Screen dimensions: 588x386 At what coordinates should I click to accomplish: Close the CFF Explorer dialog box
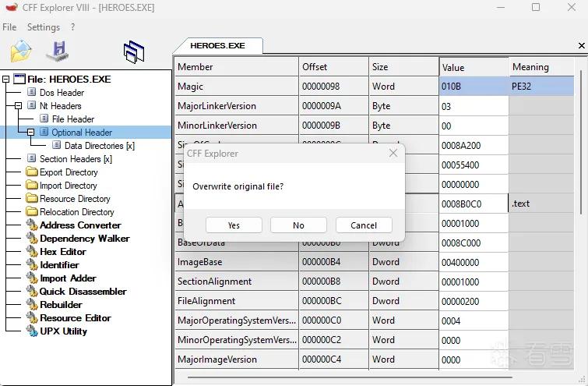[393, 153]
